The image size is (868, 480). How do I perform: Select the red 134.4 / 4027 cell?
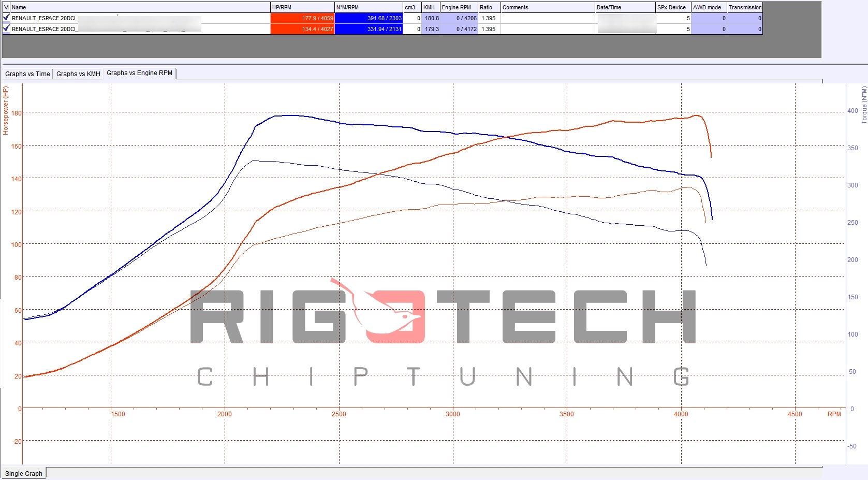302,29
